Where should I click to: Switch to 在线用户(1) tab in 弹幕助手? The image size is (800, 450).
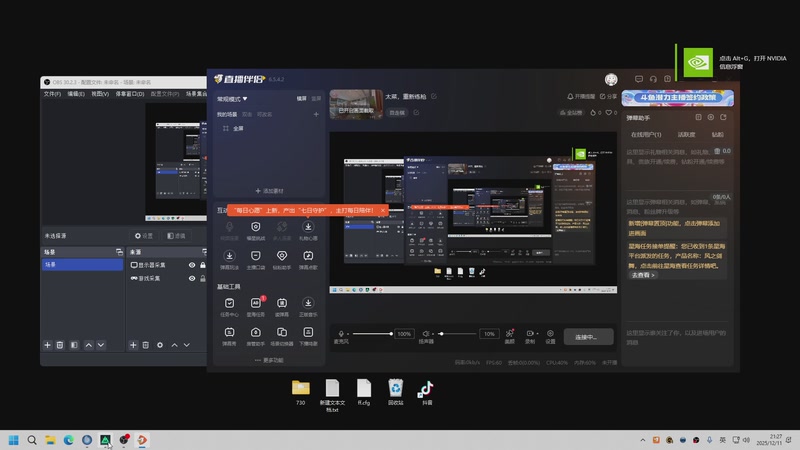[646, 135]
